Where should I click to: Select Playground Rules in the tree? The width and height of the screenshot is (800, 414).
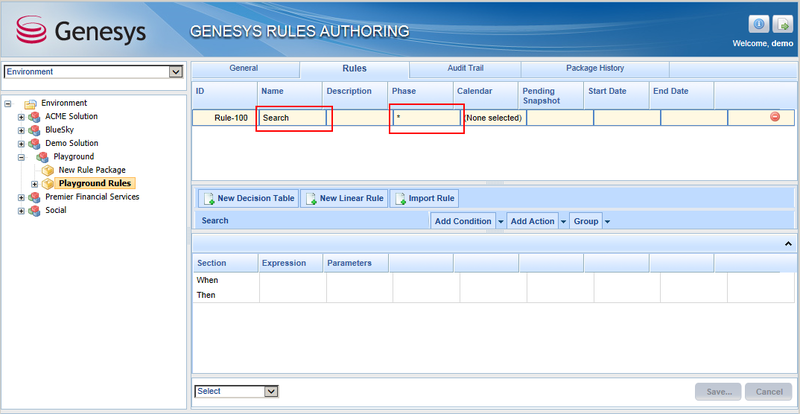pos(95,183)
